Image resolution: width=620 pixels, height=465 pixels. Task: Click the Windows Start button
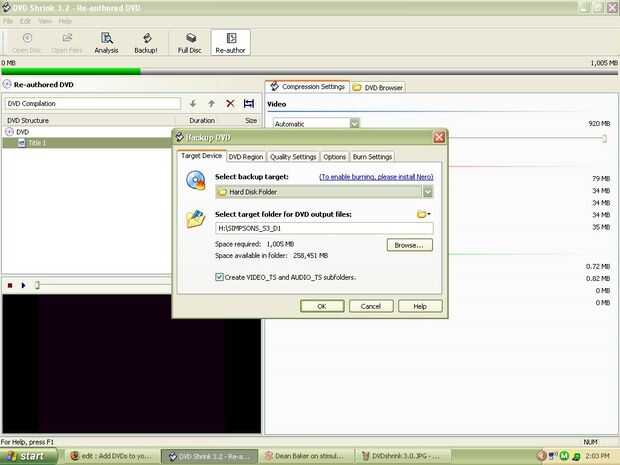click(28, 456)
